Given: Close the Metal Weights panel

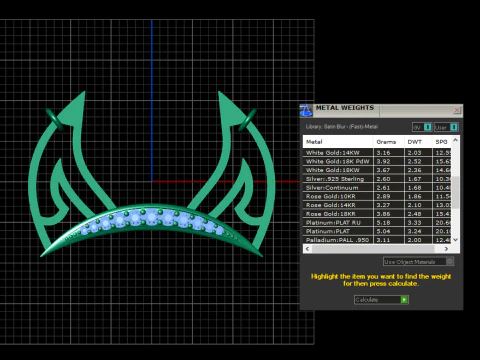Looking at the screenshot, I should (x=457, y=110).
